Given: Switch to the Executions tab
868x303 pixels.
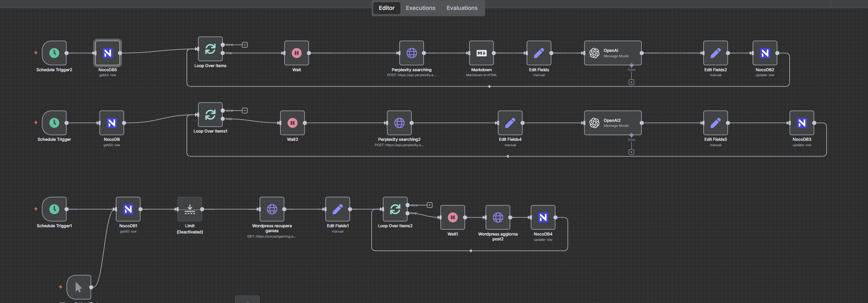Looking at the screenshot, I should [x=420, y=8].
